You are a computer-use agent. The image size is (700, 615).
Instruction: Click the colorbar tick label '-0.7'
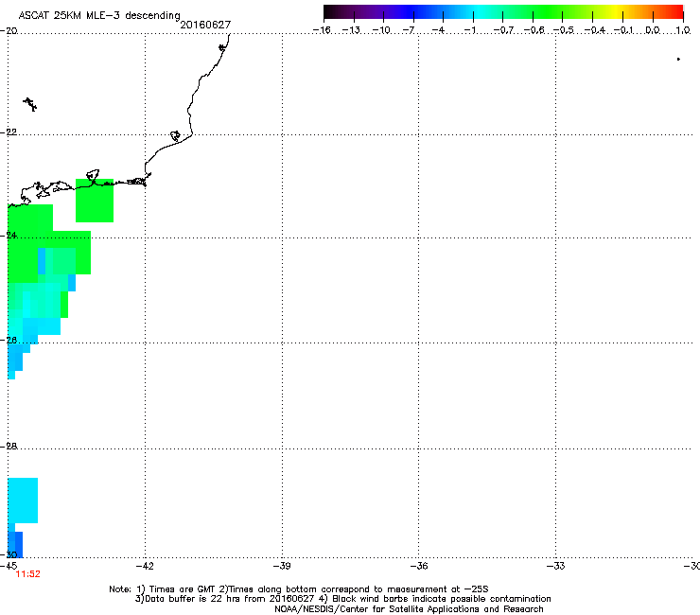coord(503,30)
